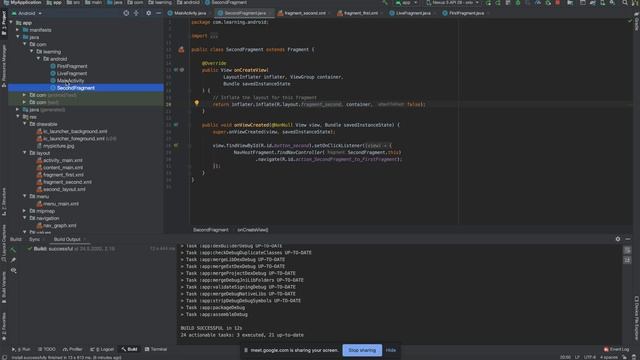Expand the manifests folder
The height and width of the screenshot is (360, 640).
point(18,30)
